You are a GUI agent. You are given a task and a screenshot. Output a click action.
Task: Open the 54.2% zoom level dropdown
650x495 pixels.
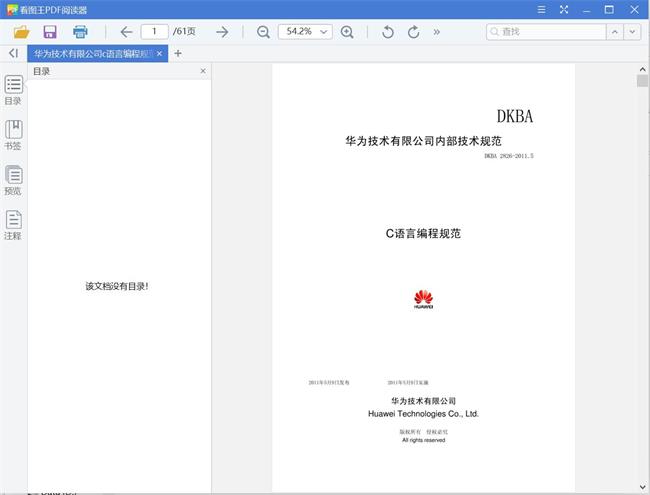pyautogui.click(x=305, y=32)
